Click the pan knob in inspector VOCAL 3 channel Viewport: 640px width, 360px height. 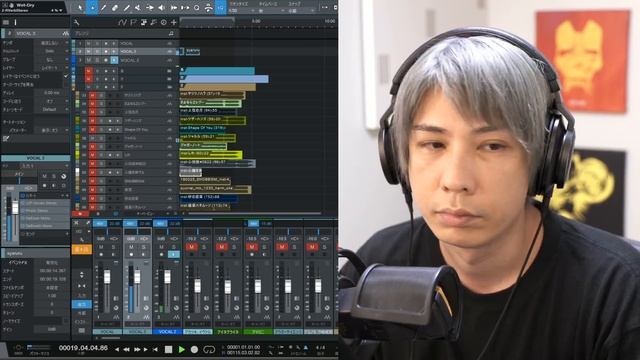pyautogui.click(x=64, y=176)
